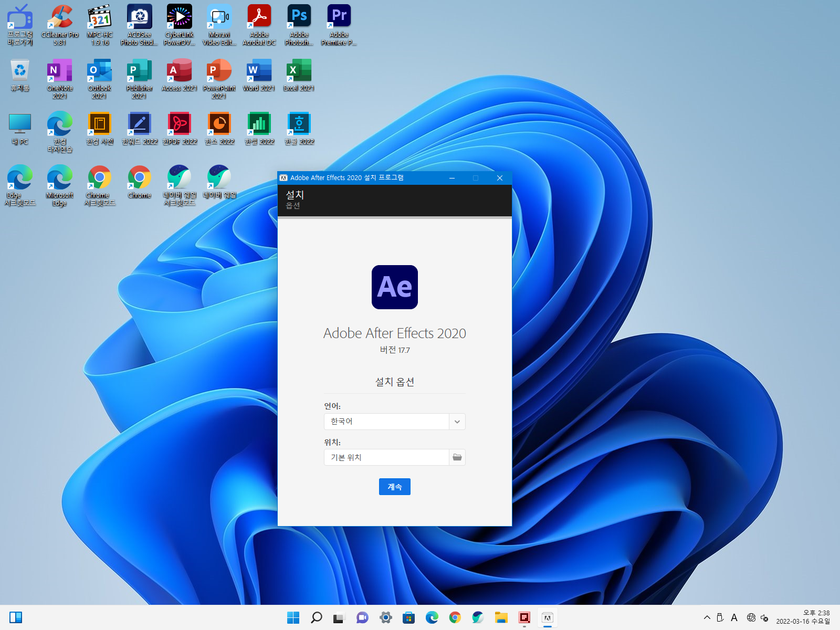Viewport: 840px width, 630px height.
Task: Minimize the After Effects installer window
Action: coord(452,178)
